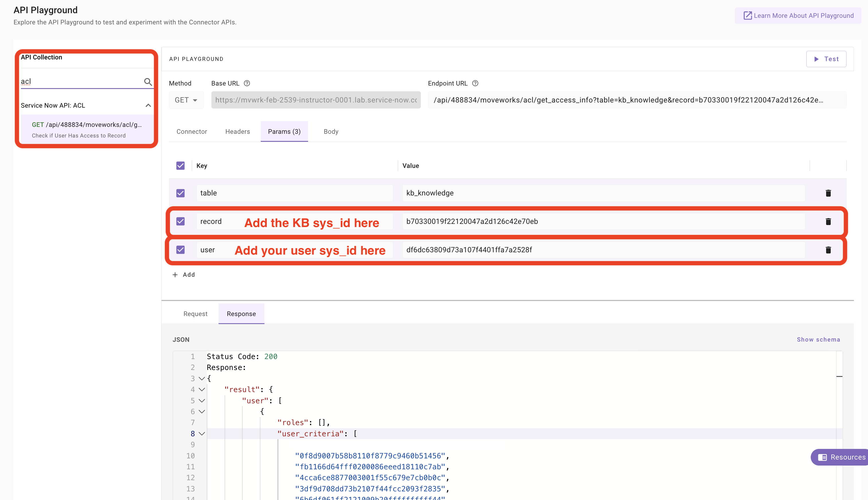Switch to the Request tab
The height and width of the screenshot is (500, 868).
[195, 314]
